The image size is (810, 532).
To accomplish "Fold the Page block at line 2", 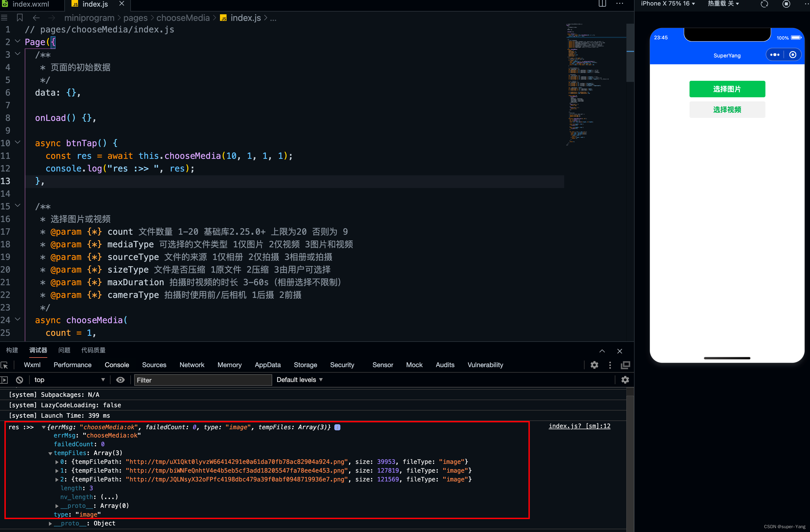I will pos(18,41).
